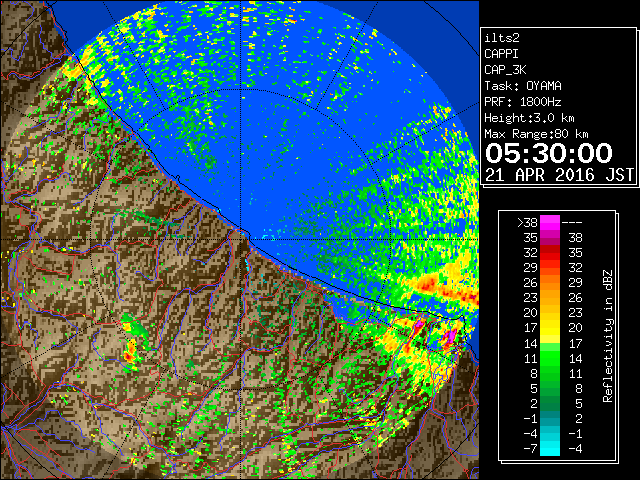This screenshot has height=480, width=640.
Task: Click the 21 APR 2016 JST date
Action: [x=559, y=175]
